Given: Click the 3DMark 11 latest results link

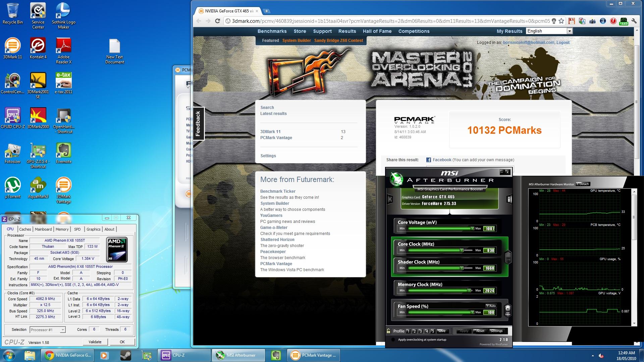Looking at the screenshot, I should pyautogui.click(x=270, y=132).
